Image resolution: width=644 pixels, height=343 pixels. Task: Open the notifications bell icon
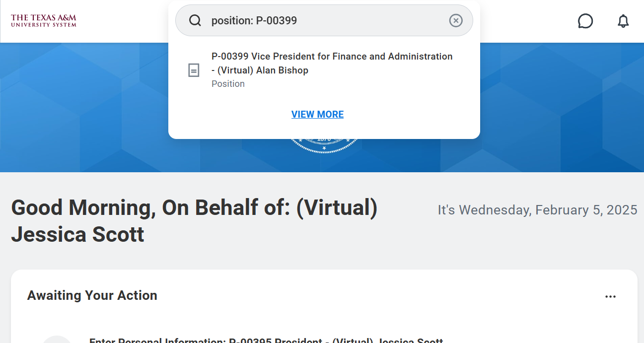(x=623, y=21)
